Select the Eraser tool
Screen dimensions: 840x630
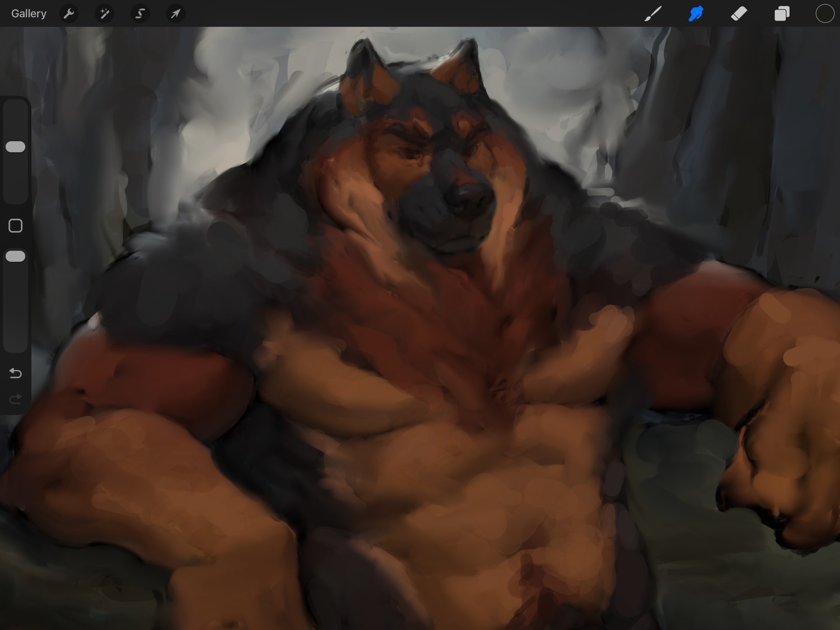pyautogui.click(x=739, y=14)
